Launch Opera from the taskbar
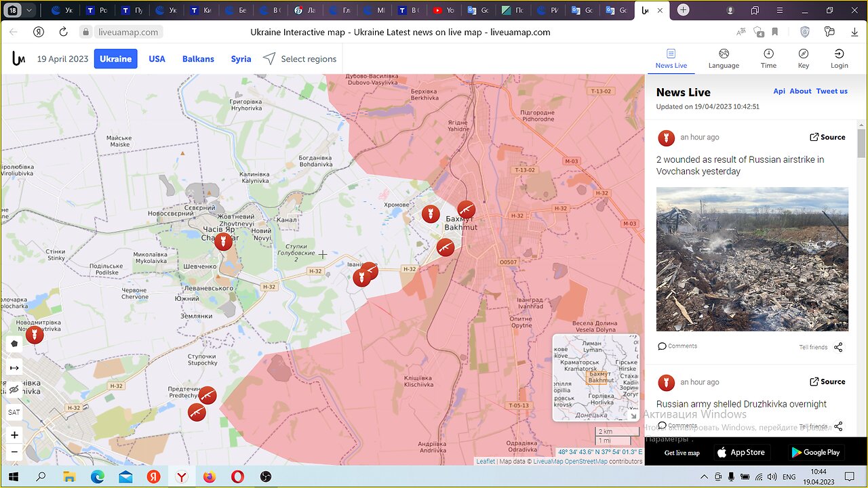Viewport: 868px width, 488px height. pyautogui.click(x=237, y=477)
